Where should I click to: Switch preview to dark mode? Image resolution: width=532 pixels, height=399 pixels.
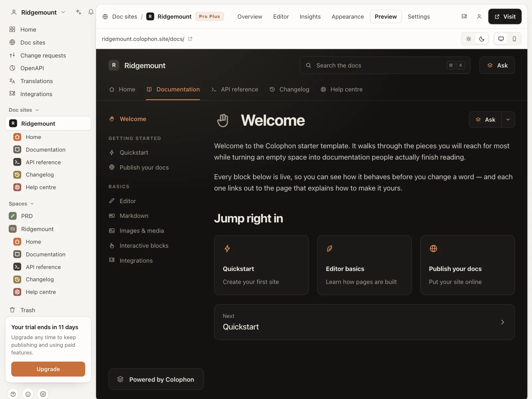[482, 39]
